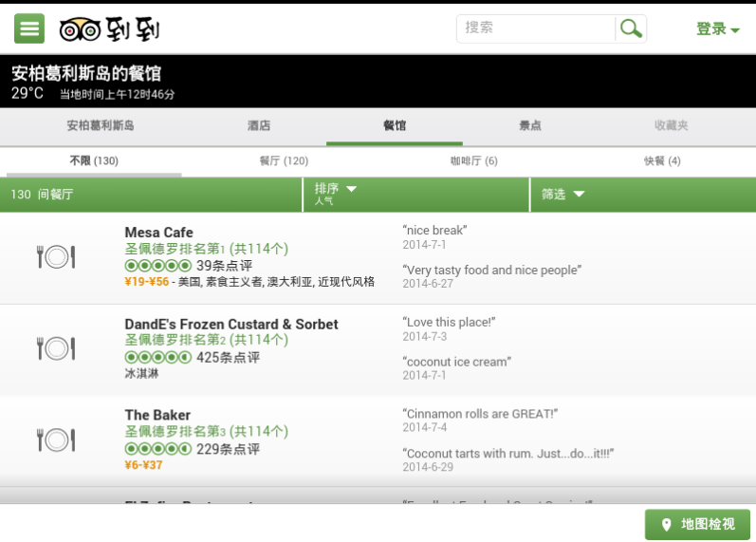Image resolution: width=756 pixels, height=542 pixels.
Task: Click DandE's 圣佩德罗排名第2 ranking
Action: pos(207,340)
